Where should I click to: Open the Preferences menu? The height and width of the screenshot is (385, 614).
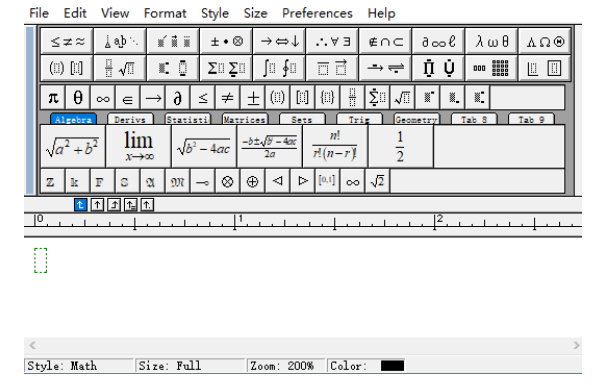(x=317, y=13)
